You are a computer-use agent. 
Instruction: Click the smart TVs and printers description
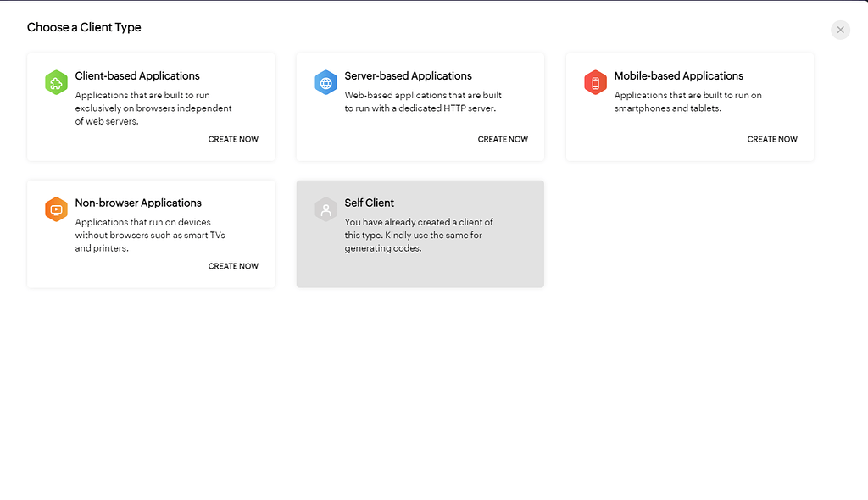[x=150, y=235]
